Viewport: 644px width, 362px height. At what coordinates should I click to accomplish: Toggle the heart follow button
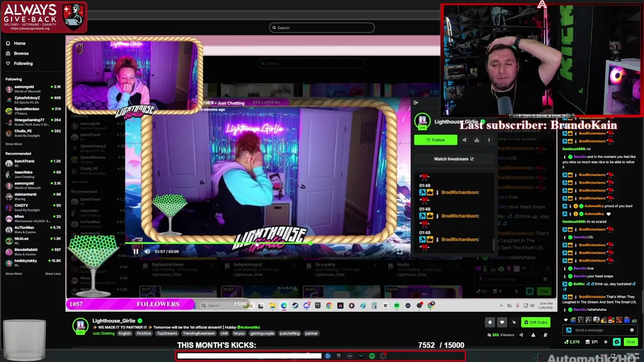[502, 322]
